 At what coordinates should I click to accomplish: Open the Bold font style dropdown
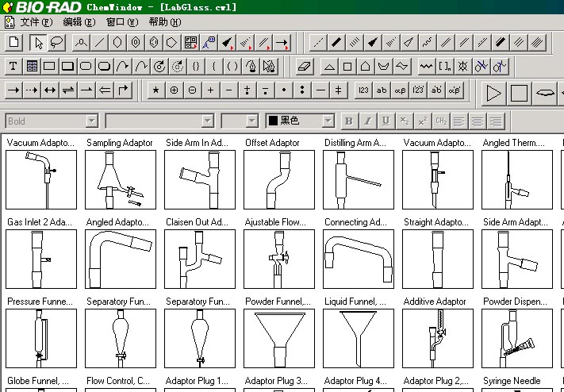[91, 121]
